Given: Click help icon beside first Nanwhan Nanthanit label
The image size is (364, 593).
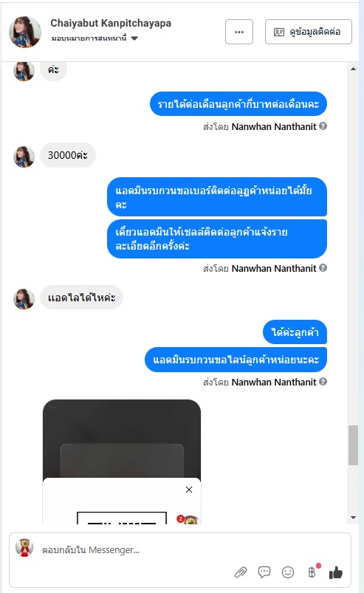Looking at the screenshot, I should pos(323,126).
